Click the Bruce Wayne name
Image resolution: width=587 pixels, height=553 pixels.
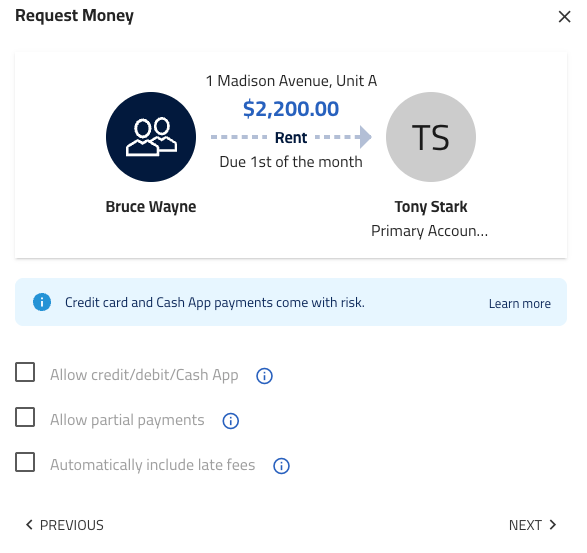tap(151, 207)
